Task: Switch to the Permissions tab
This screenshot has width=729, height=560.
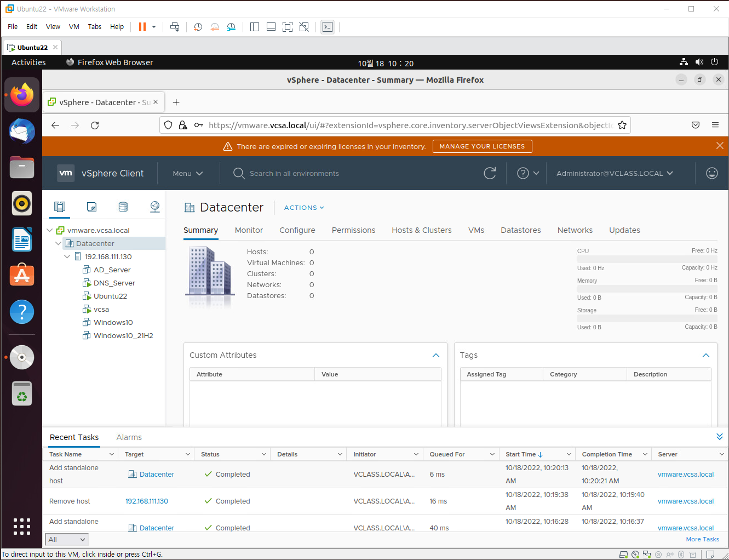Action: pos(353,230)
